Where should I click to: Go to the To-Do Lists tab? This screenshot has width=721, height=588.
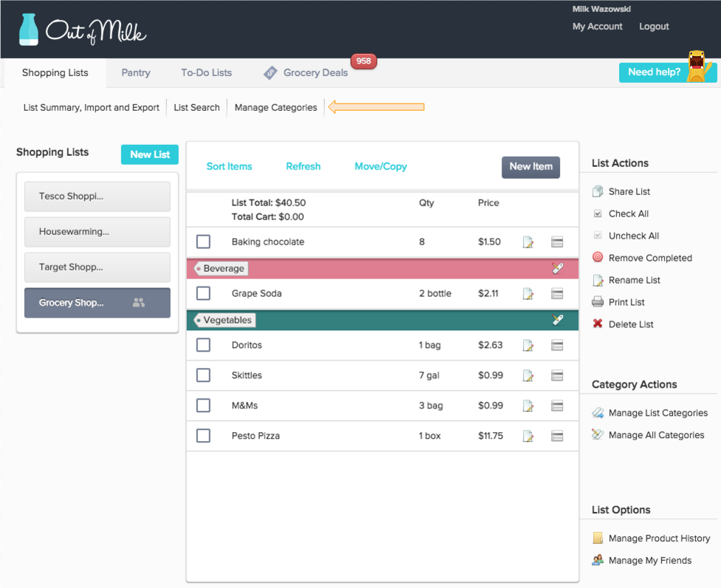(x=206, y=72)
